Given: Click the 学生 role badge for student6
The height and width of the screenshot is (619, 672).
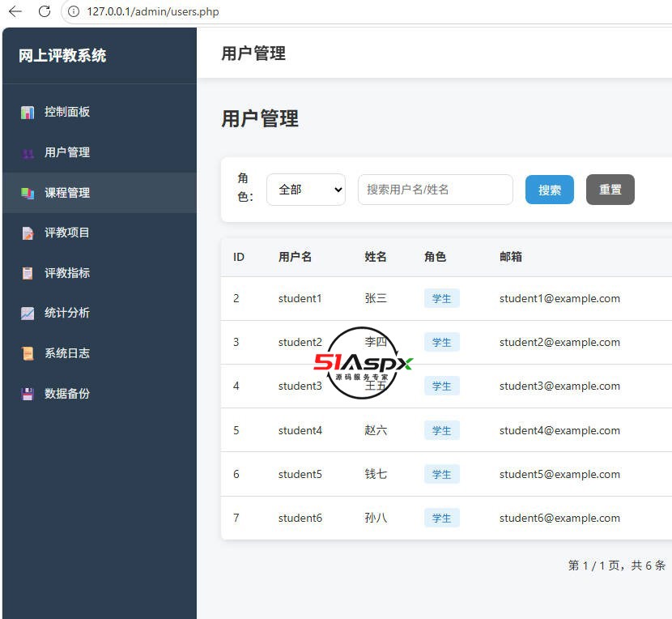Looking at the screenshot, I should click(442, 519).
